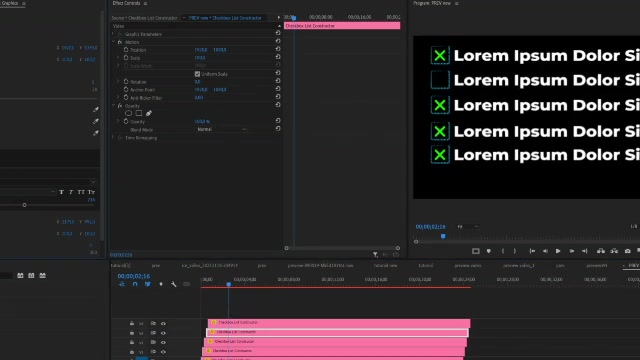The height and width of the screenshot is (360, 640).
Task: Open timeline display settings wrench
Action: point(173,284)
